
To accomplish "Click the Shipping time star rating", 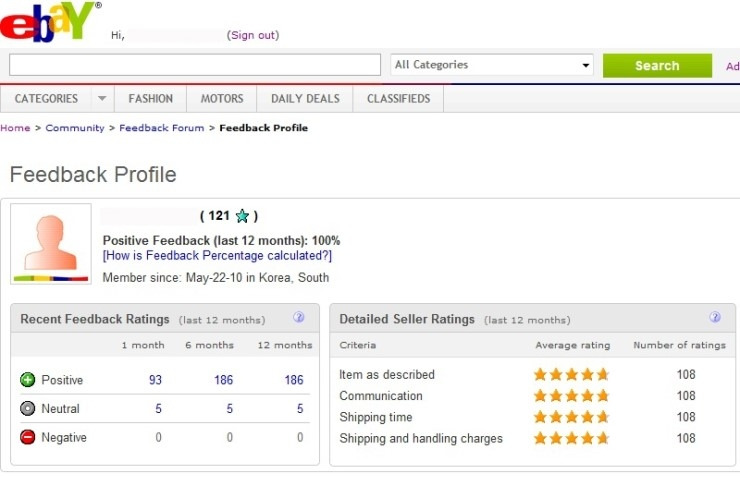I will tap(571, 417).
